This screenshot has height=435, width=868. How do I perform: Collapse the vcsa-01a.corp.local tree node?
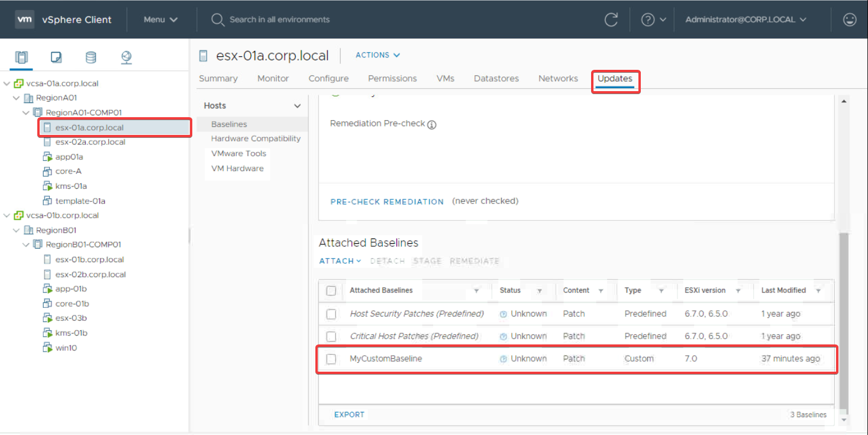pos(7,83)
